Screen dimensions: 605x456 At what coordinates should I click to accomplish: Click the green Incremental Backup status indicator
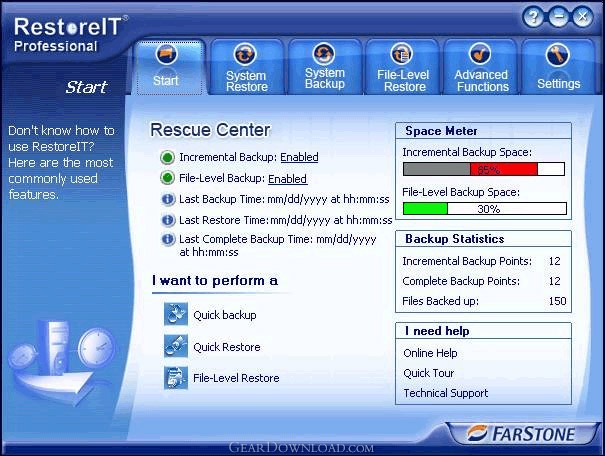[x=167, y=157]
